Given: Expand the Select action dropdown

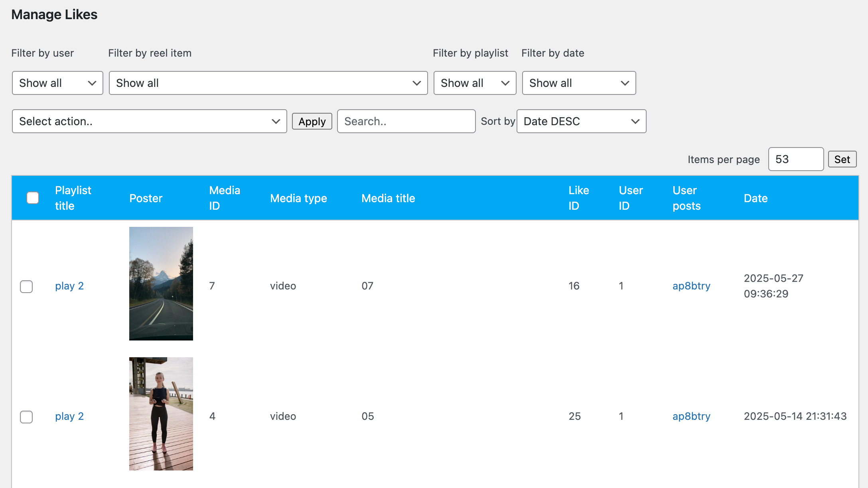Looking at the screenshot, I should (150, 121).
